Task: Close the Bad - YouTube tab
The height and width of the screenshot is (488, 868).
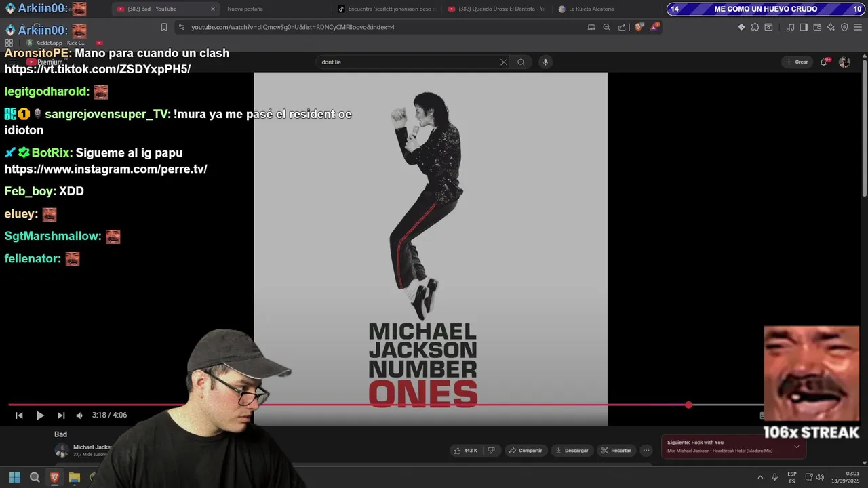Action: tap(212, 9)
